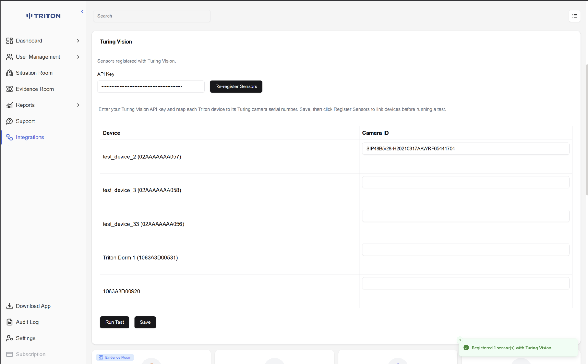This screenshot has width=588, height=364.
Task: Click the Dashboard grid icon
Action: click(x=9, y=41)
